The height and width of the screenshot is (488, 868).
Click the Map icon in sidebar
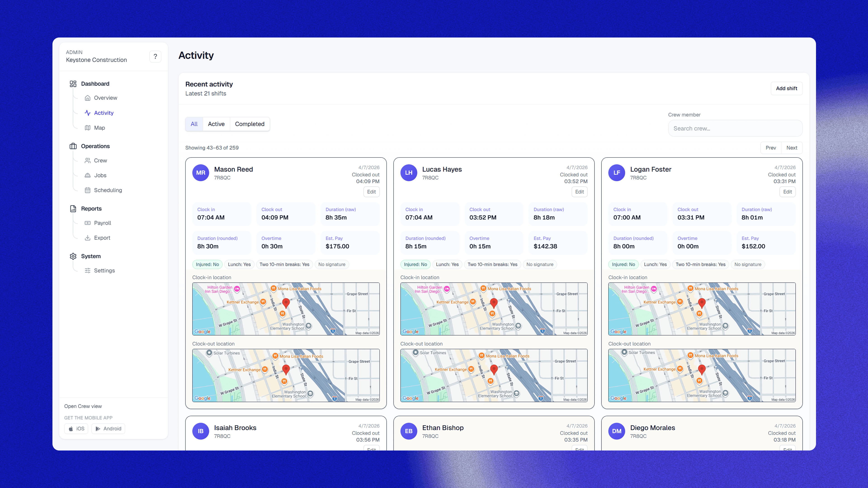click(88, 128)
